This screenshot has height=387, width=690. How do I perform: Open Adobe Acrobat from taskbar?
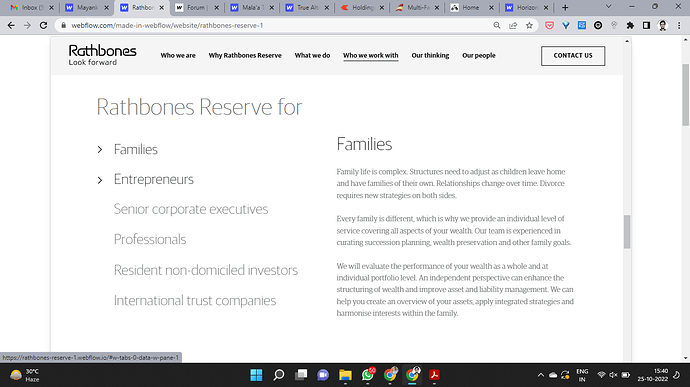click(434, 375)
